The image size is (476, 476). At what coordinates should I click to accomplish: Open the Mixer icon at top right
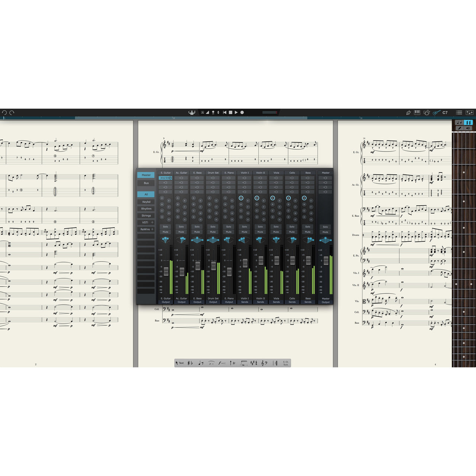[x=470, y=113]
